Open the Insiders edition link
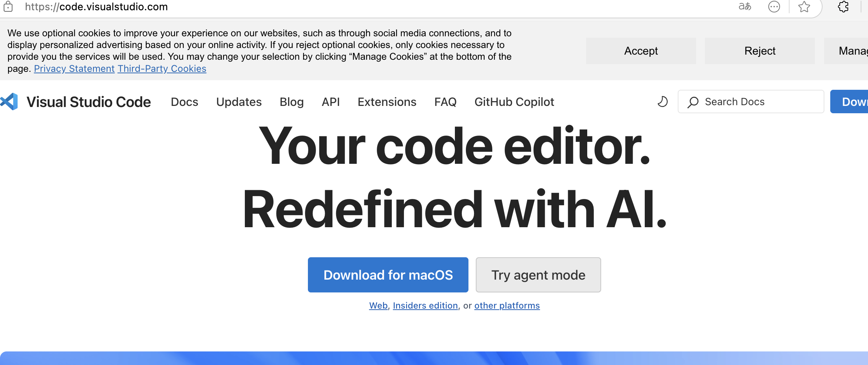 pos(426,306)
